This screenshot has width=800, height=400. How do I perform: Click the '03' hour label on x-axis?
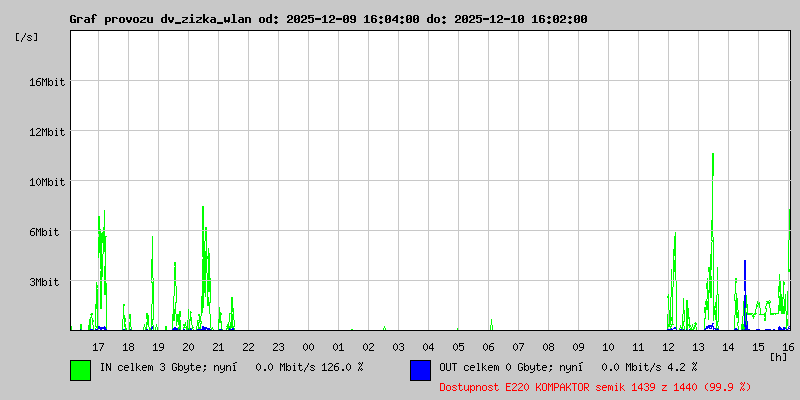pos(398,347)
